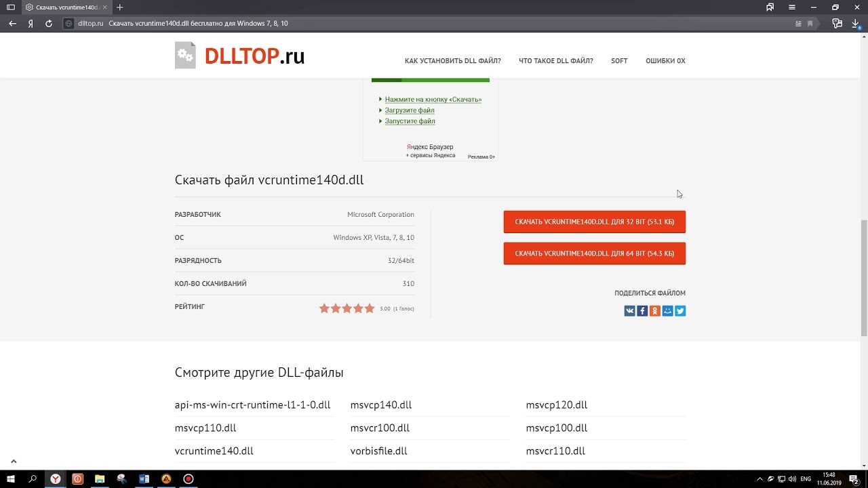Open ЧТО ТАКОЕ DLL ФАЙЛ menu item
The width and height of the screenshot is (868, 488).
coord(556,61)
